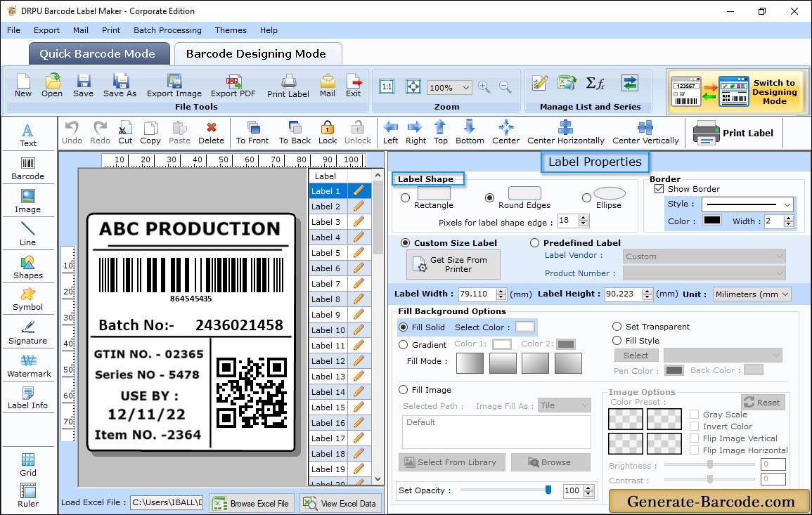Export the label to PDF
This screenshot has height=515, width=812.
pos(233,86)
